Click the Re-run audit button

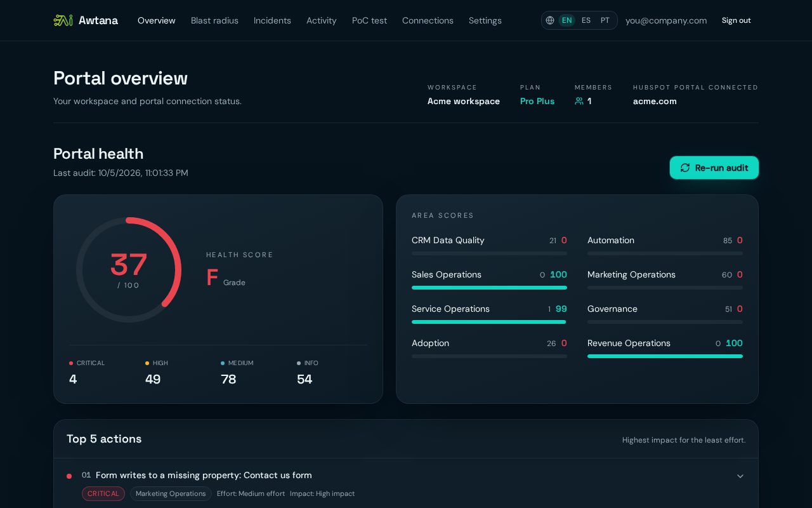714,168
